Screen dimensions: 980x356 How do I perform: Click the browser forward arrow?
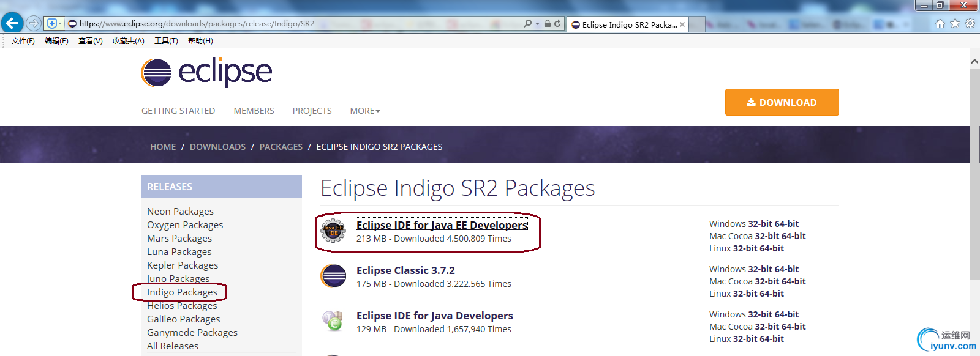click(x=34, y=23)
